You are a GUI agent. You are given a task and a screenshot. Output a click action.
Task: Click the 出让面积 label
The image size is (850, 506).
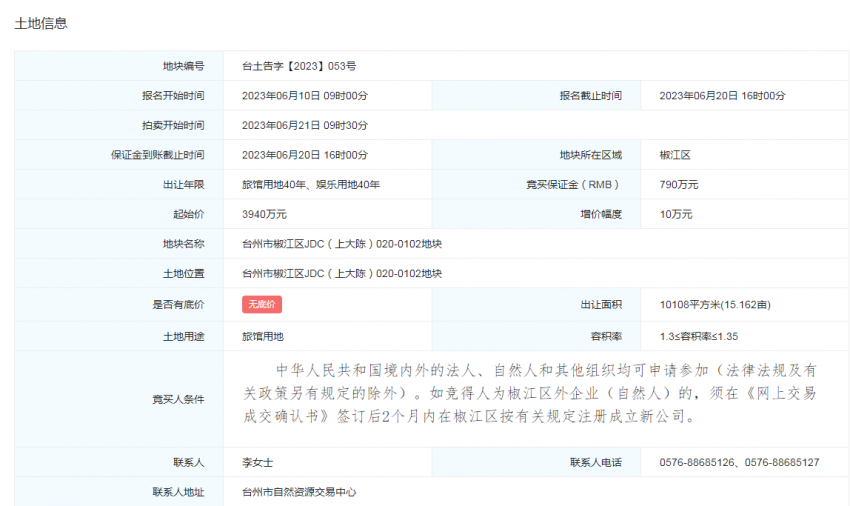(x=601, y=305)
